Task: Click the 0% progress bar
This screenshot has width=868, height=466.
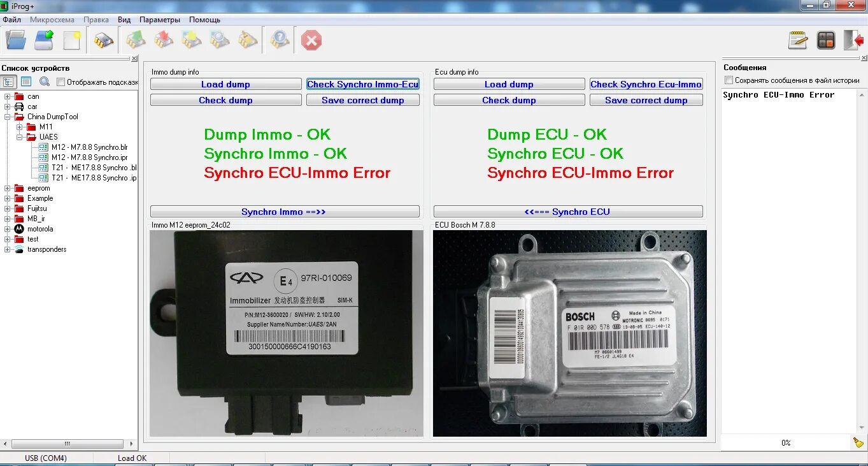Action: pos(786,442)
